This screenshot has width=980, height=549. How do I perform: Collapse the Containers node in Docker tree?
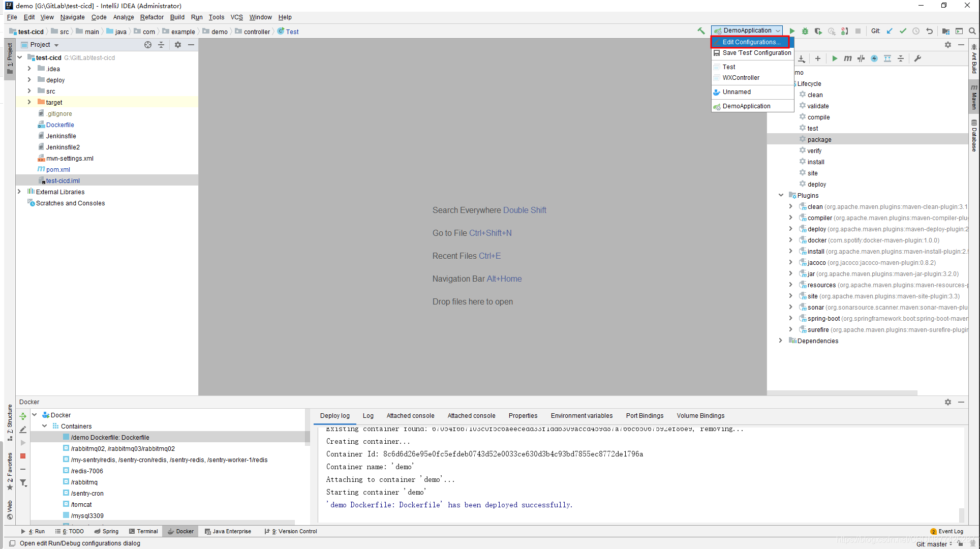click(44, 426)
